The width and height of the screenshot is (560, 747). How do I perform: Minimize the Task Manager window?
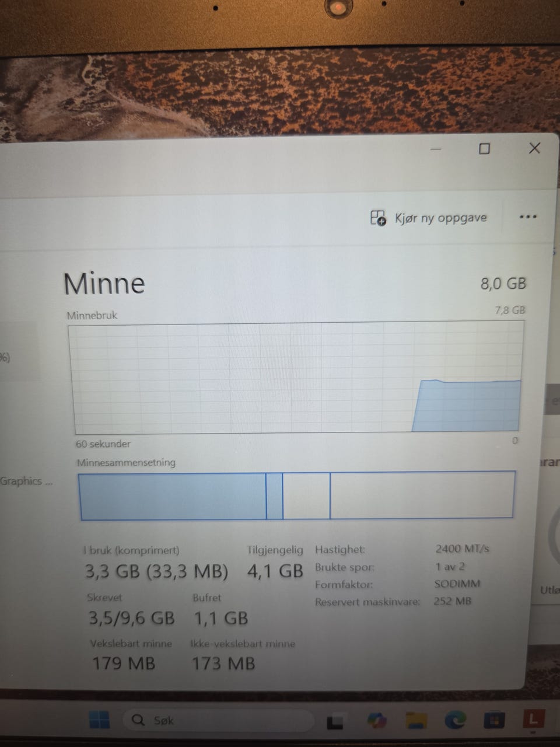click(436, 149)
